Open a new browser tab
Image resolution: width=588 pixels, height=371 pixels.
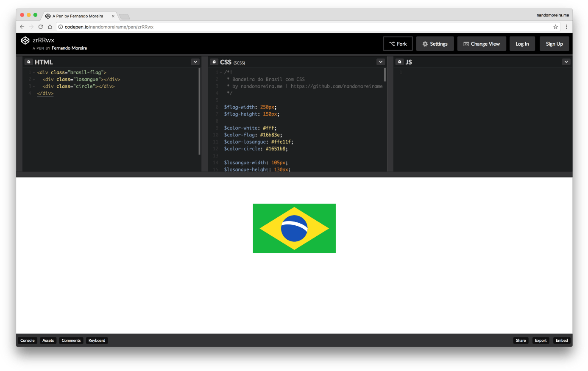[x=125, y=17]
